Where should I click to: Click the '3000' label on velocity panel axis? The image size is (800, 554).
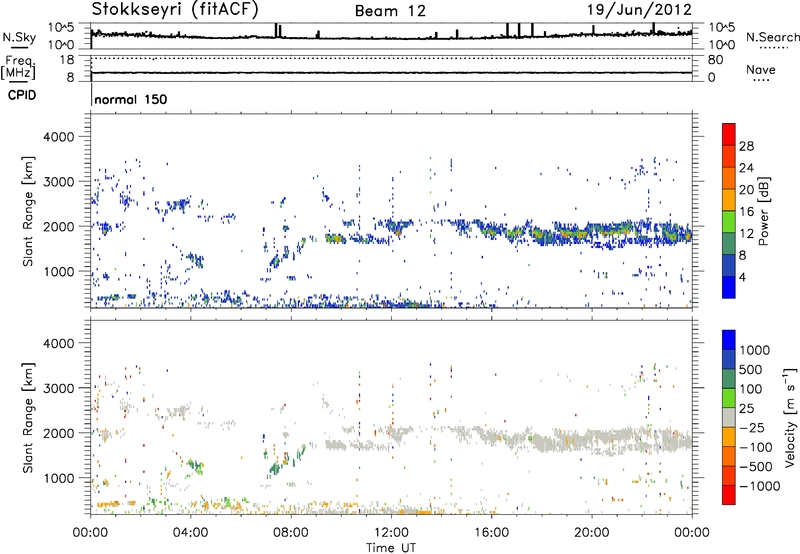[58, 388]
